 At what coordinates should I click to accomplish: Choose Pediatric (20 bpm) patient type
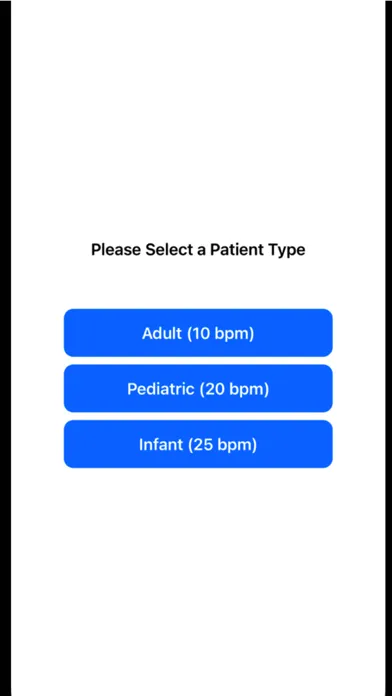pos(198,388)
